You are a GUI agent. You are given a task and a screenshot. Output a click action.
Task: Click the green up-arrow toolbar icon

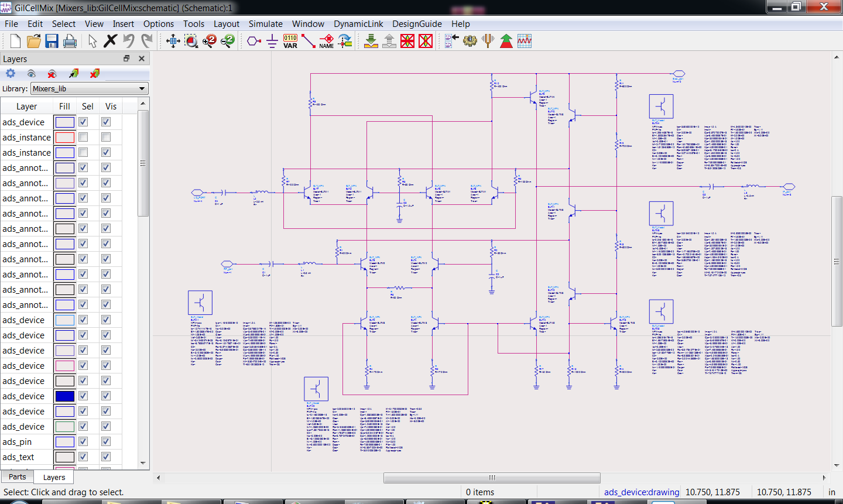(x=506, y=41)
